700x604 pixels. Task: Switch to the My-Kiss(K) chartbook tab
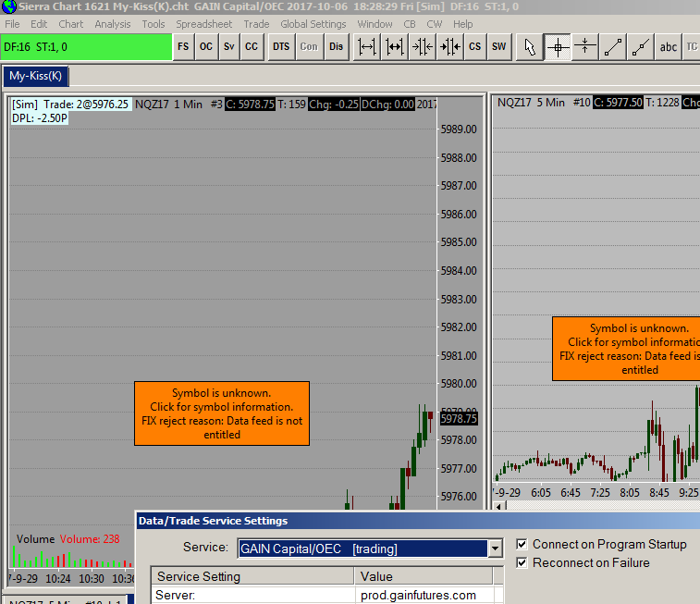(x=36, y=76)
